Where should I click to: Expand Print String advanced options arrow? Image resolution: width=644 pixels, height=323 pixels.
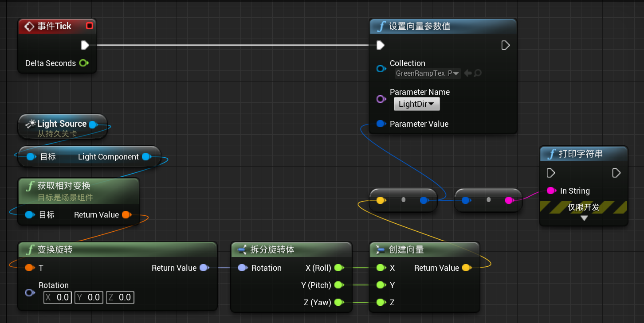(x=584, y=218)
